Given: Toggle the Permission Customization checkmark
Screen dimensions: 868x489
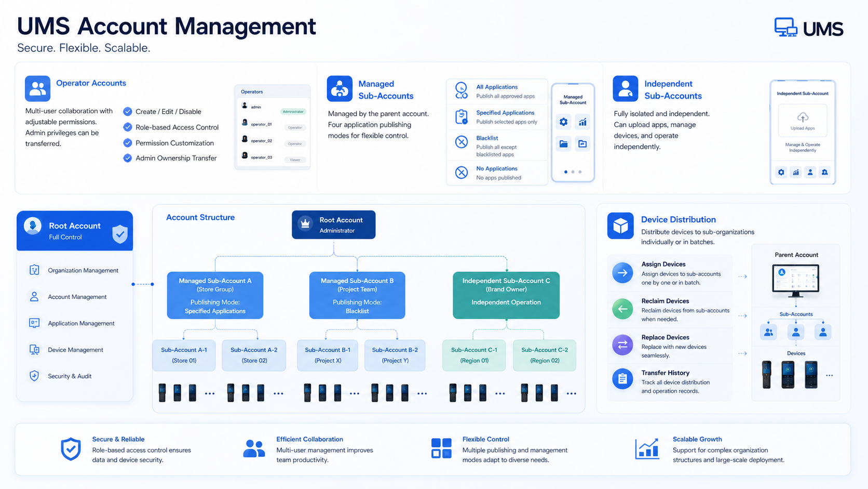Looking at the screenshot, I should pyautogui.click(x=127, y=142).
